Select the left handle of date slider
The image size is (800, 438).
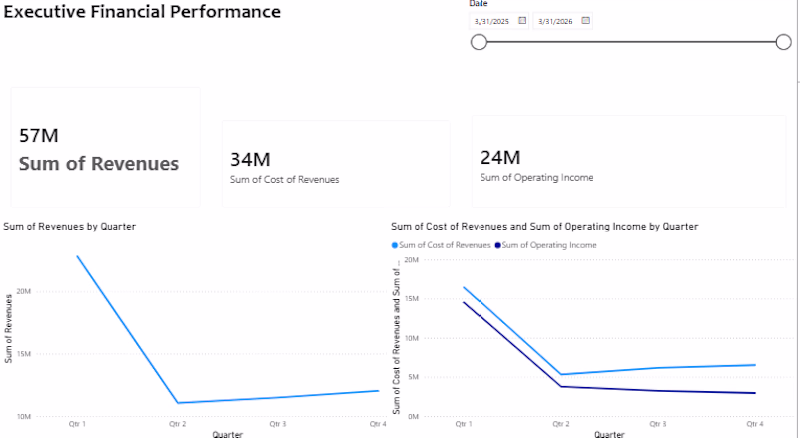[x=479, y=42]
